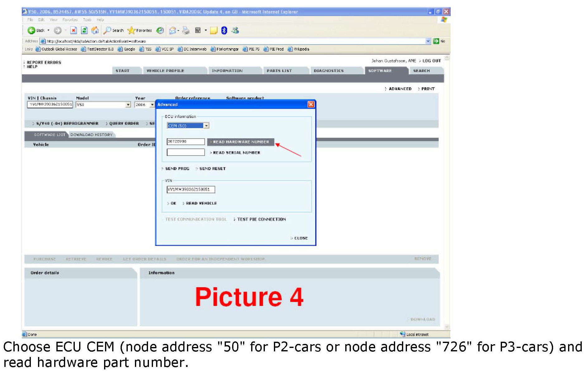Close the Advanced dialog with X

[x=311, y=104]
